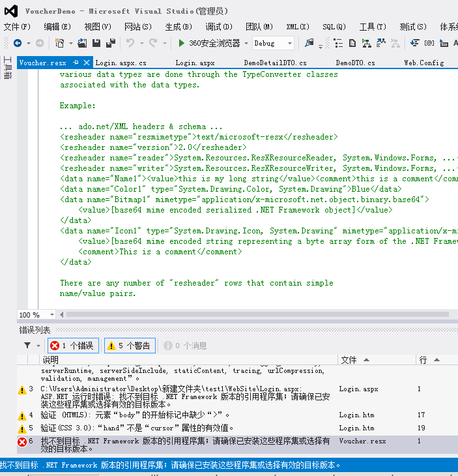Click the Navigate Backward arrow icon
Image resolution: width=458 pixels, height=476 pixels.
click(x=18, y=43)
